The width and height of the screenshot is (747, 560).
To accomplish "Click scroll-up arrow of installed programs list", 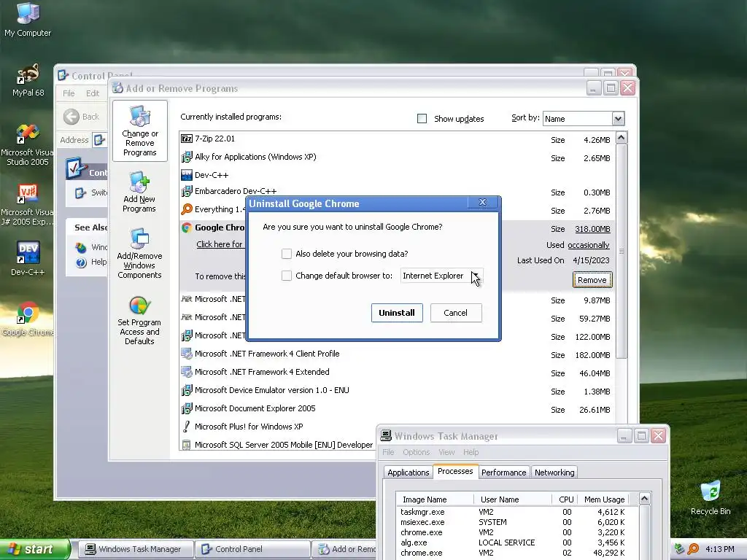I will click(622, 138).
